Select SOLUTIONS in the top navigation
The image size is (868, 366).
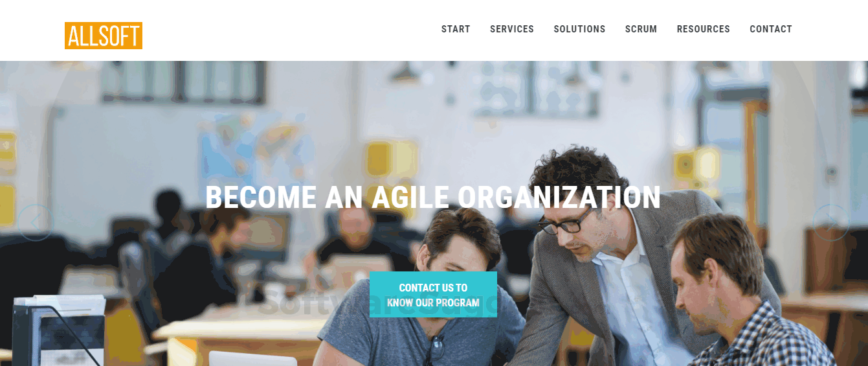(579, 29)
